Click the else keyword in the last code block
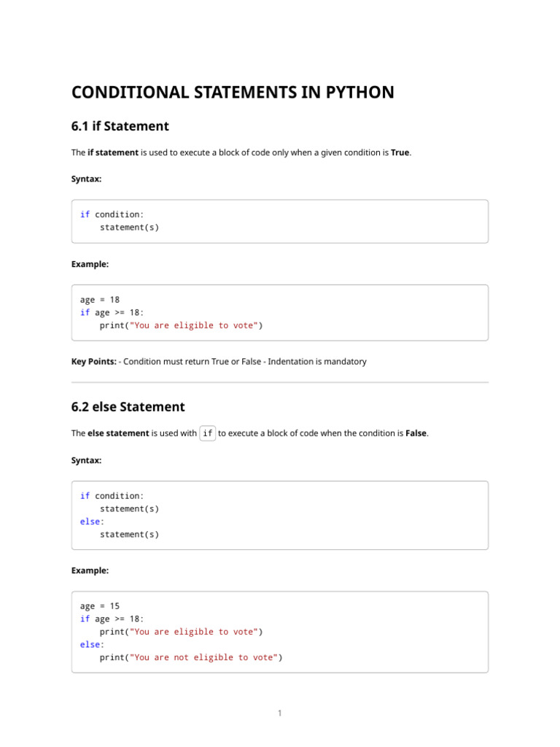This screenshot has height=747, width=560. pyautogui.click(x=90, y=645)
